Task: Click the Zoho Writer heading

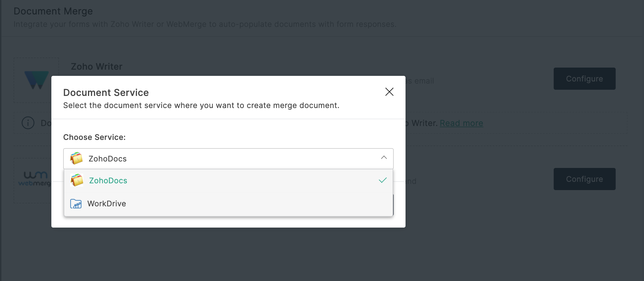Action: click(97, 67)
